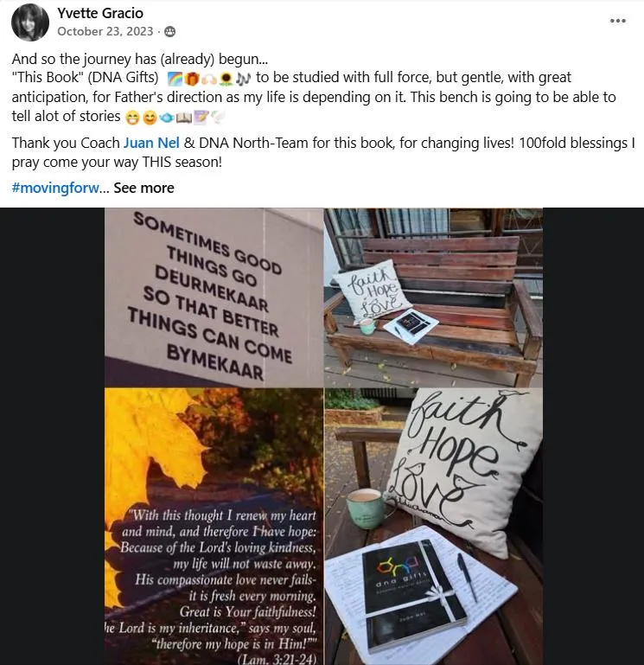Viewport: 644px width, 665px height.
Task: Click Yvette Gracio's profile picture
Action: (x=29, y=22)
